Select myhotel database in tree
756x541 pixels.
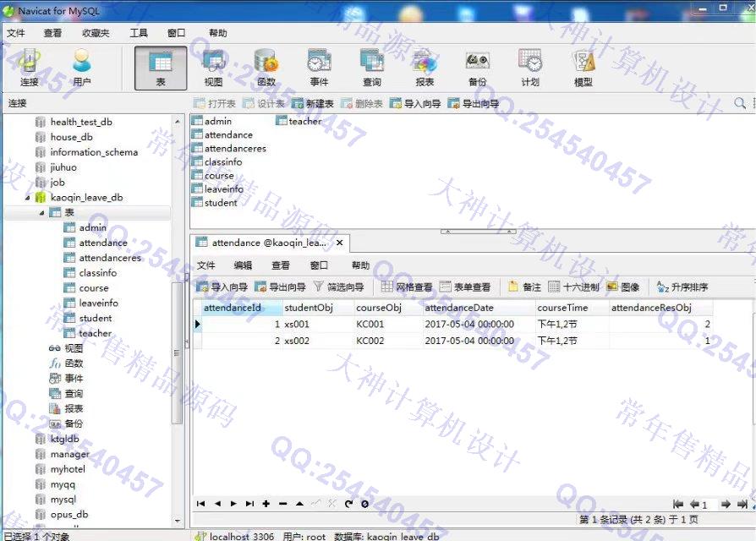pos(68,469)
